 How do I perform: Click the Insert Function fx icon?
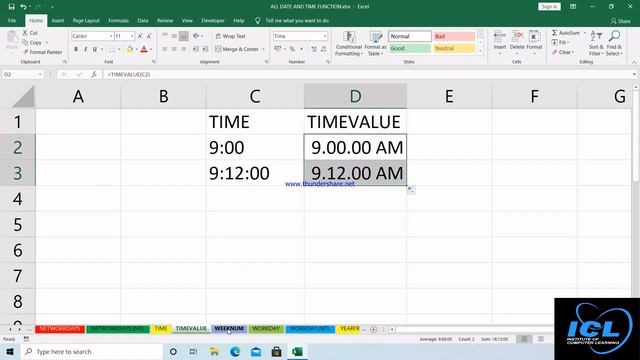point(94,74)
